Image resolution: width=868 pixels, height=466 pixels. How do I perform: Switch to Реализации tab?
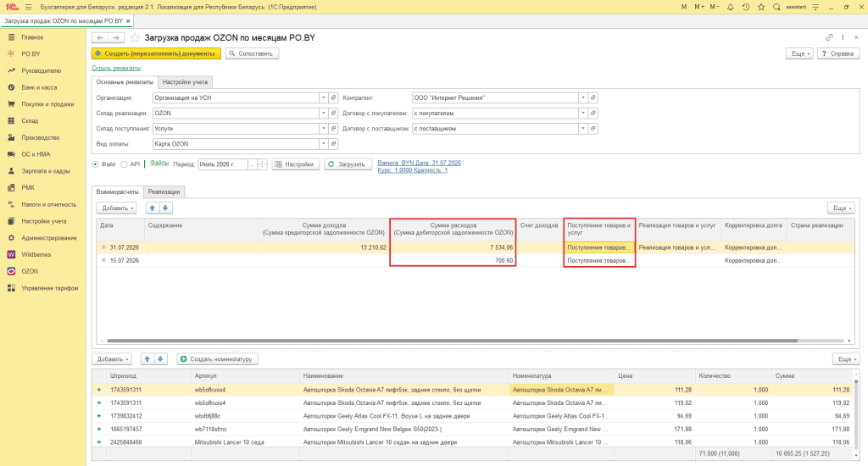[164, 192]
